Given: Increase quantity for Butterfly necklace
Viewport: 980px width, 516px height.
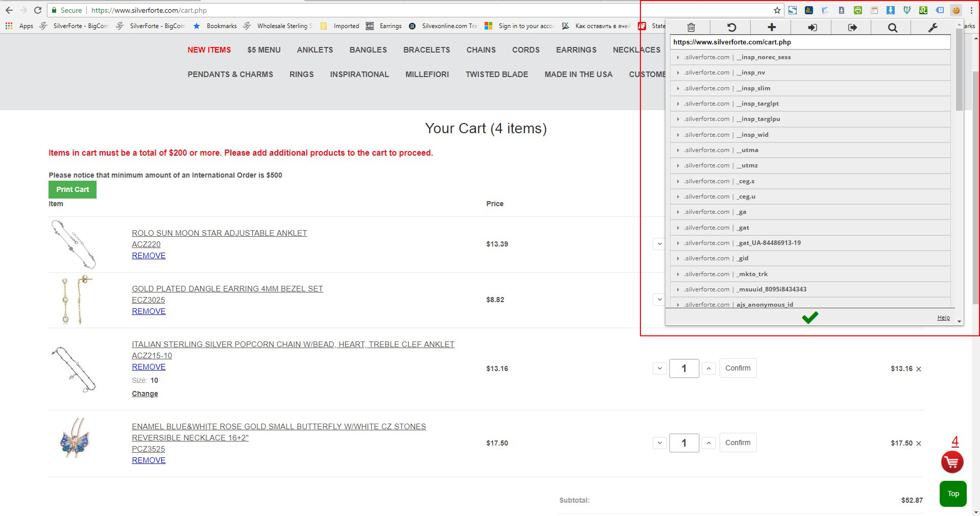Looking at the screenshot, I should [x=709, y=443].
